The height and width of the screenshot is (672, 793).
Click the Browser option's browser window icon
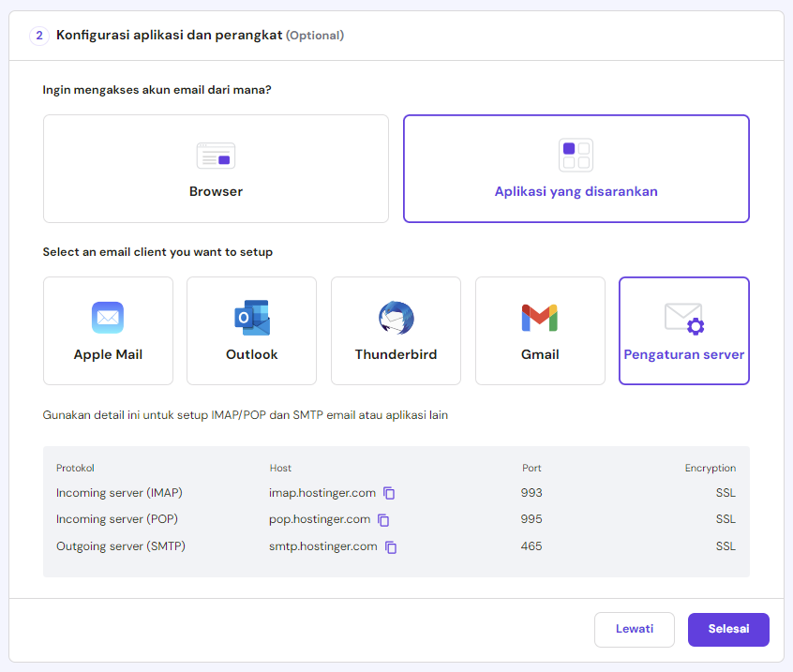point(216,156)
